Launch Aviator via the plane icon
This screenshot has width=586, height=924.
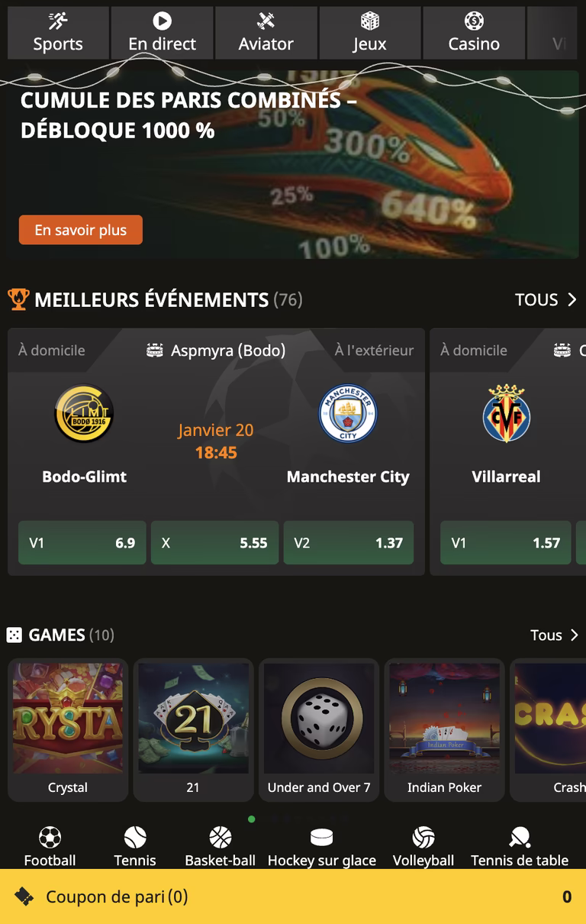pos(266,21)
